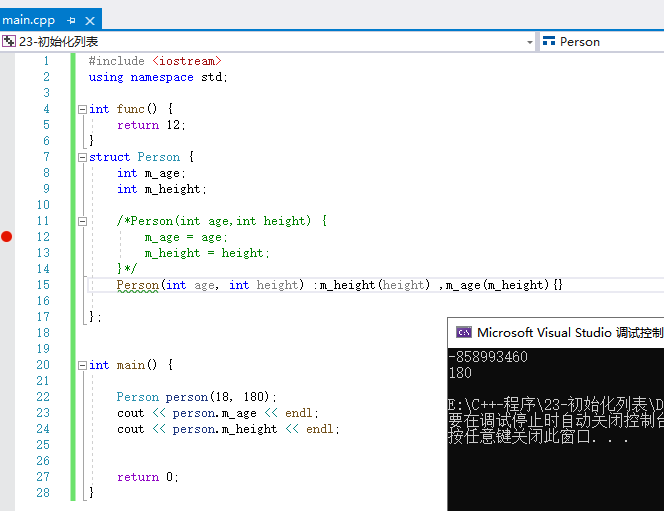Collapse the comment block at line 11
The width and height of the screenshot is (664, 511).
coord(82,221)
